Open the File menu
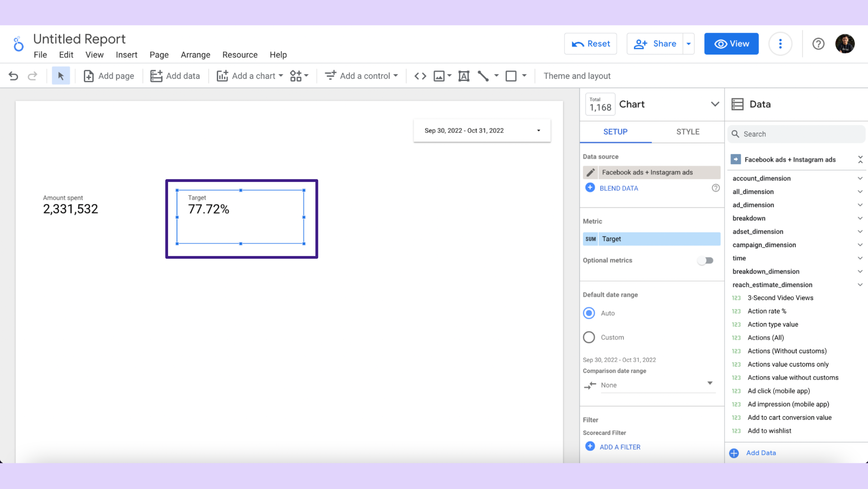 pos(40,55)
